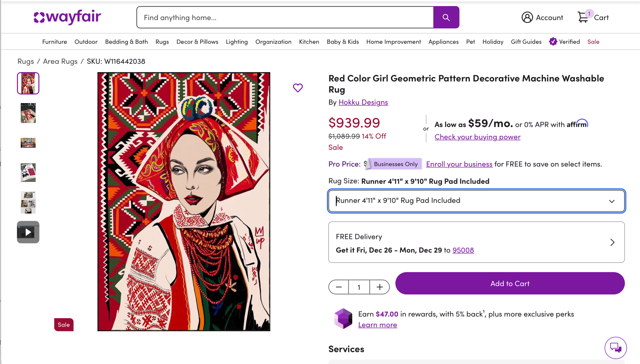Image resolution: width=640 pixels, height=364 pixels.
Task: Open the Sale navigation menu
Action: 593,42
